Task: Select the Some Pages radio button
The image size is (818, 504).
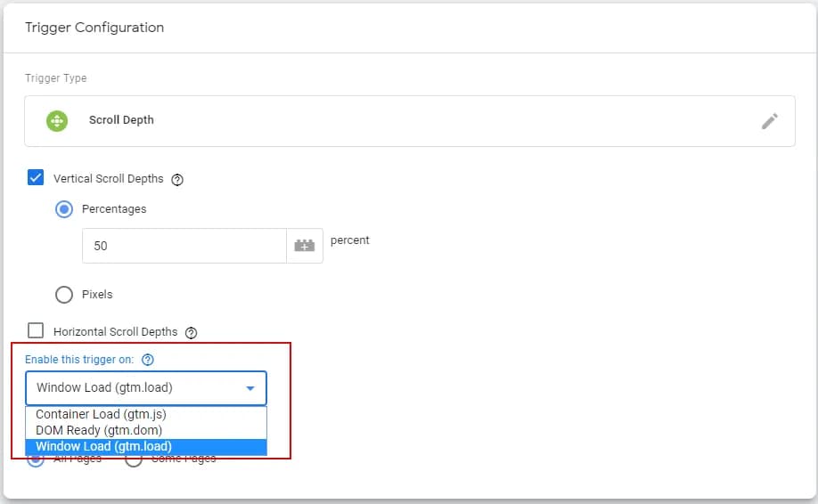Action: (134, 459)
